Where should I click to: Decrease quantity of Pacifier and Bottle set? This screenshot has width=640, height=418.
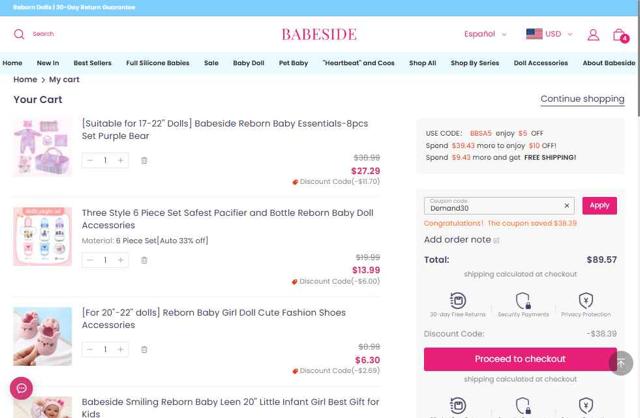[x=90, y=260]
